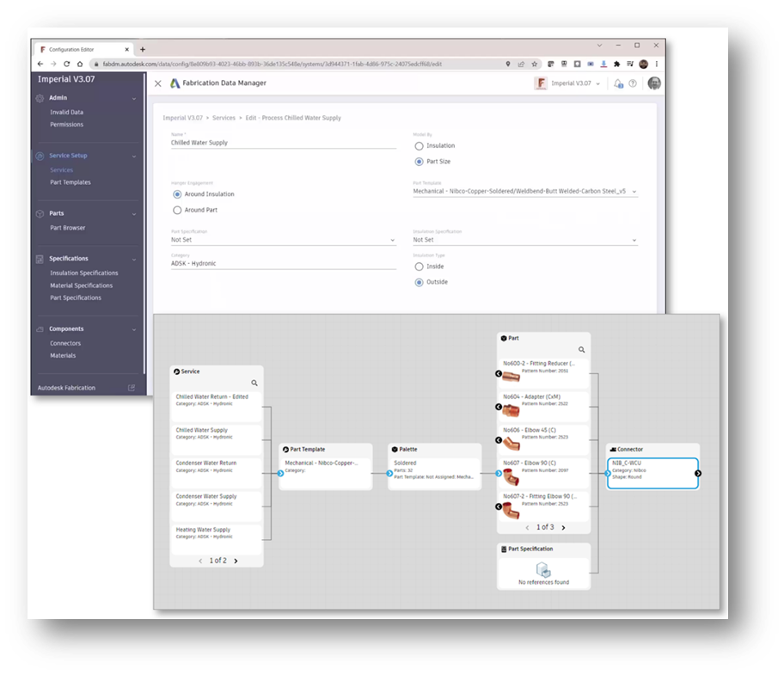Image resolution: width=784 pixels, height=675 pixels.
Task: Bookmark this page with the star icon
Action: (535, 64)
